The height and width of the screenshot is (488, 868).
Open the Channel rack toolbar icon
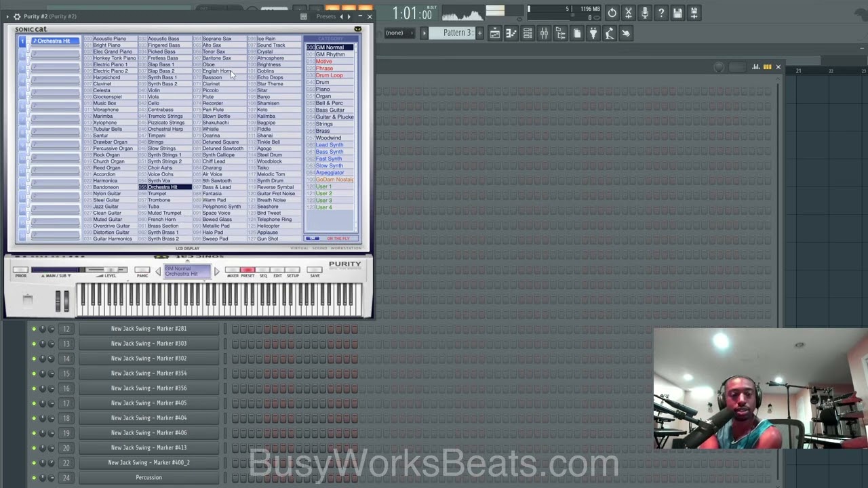(528, 33)
